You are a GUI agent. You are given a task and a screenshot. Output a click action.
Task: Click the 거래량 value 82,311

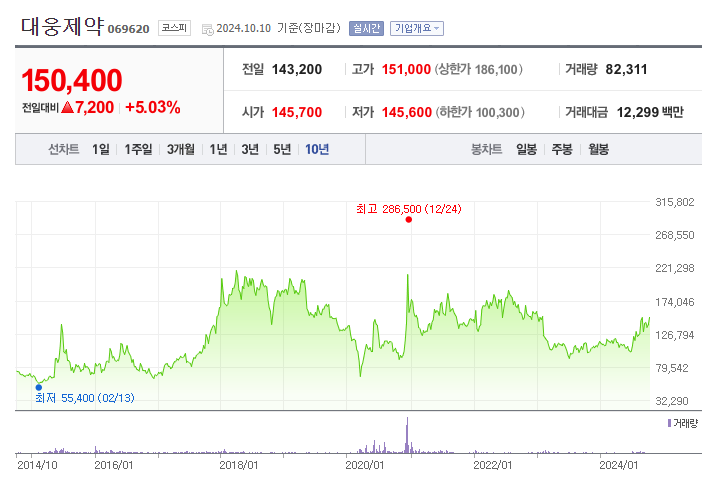tap(626, 69)
